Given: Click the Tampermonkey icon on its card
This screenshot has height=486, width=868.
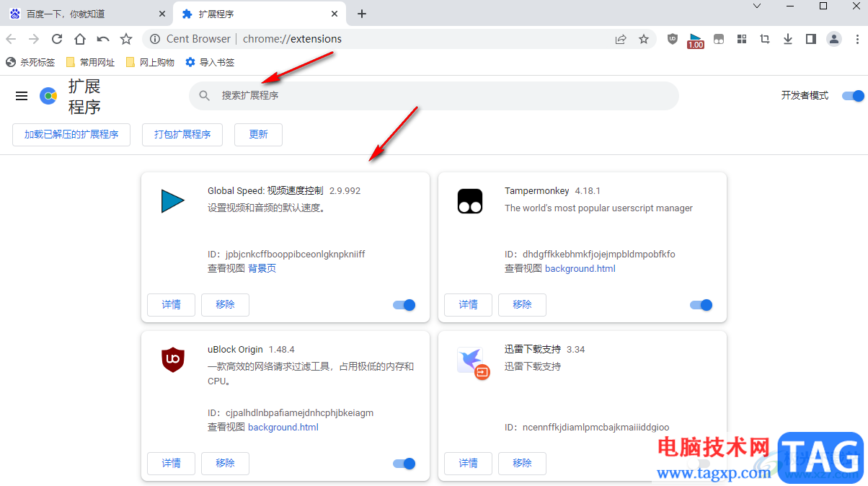Looking at the screenshot, I should click(x=470, y=201).
